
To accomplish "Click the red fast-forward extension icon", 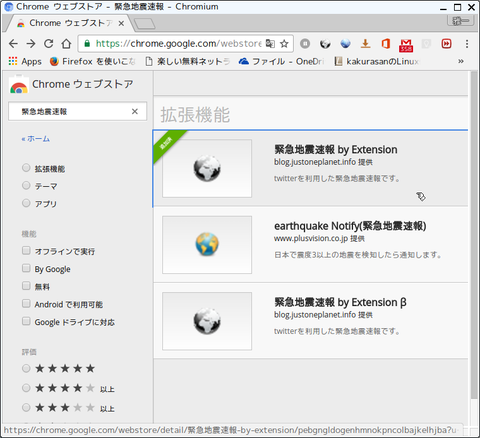I will pos(446,44).
